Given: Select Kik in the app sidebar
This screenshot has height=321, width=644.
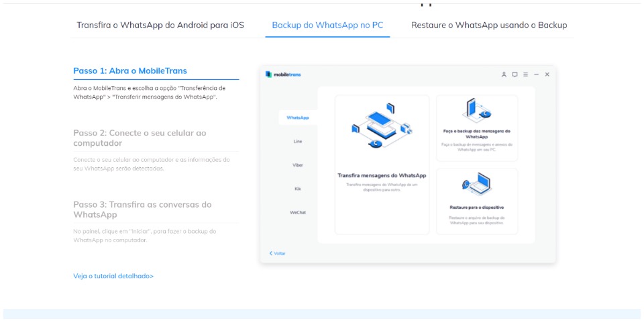Looking at the screenshot, I should click(298, 189).
